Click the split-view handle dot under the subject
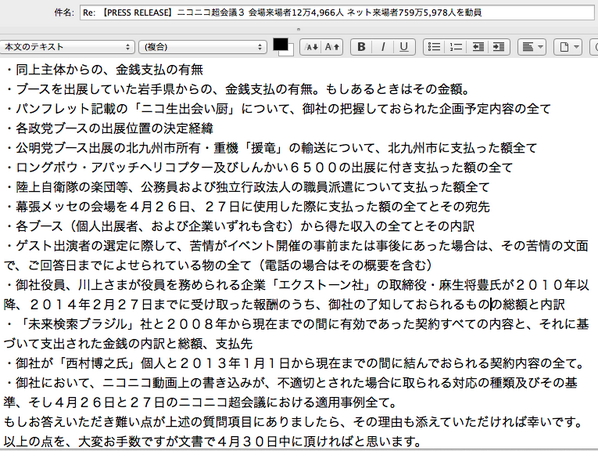This screenshot has height=451, width=598. (x=299, y=29)
